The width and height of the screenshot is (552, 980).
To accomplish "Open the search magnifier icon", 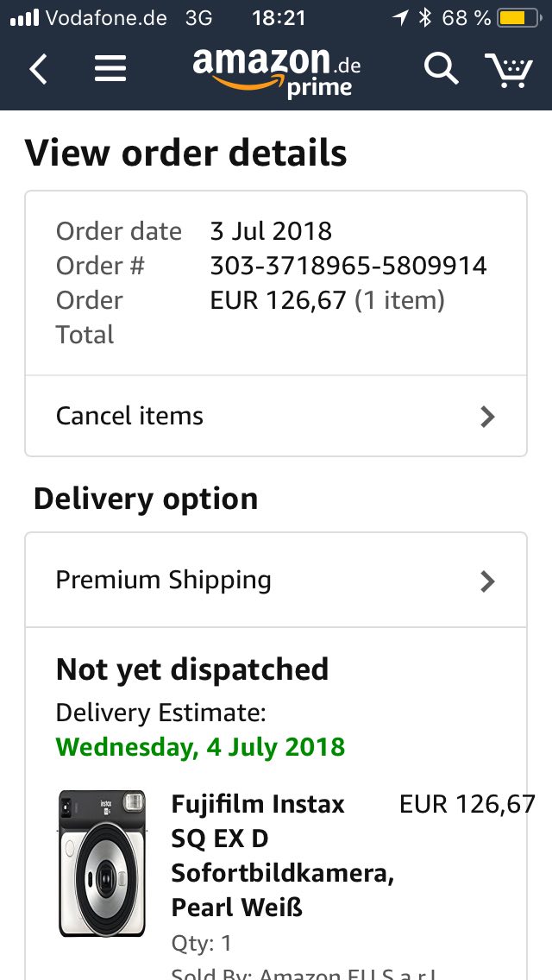I will [441, 69].
